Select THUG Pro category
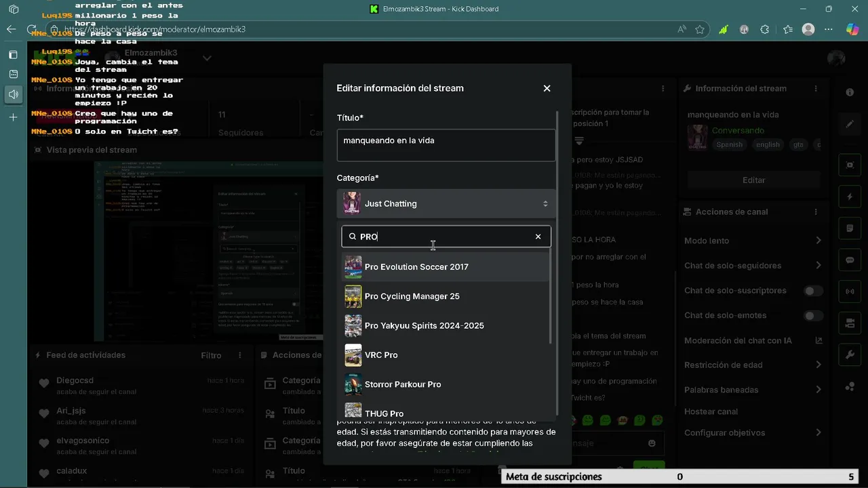Viewport: 868px width, 488px height. click(x=446, y=411)
